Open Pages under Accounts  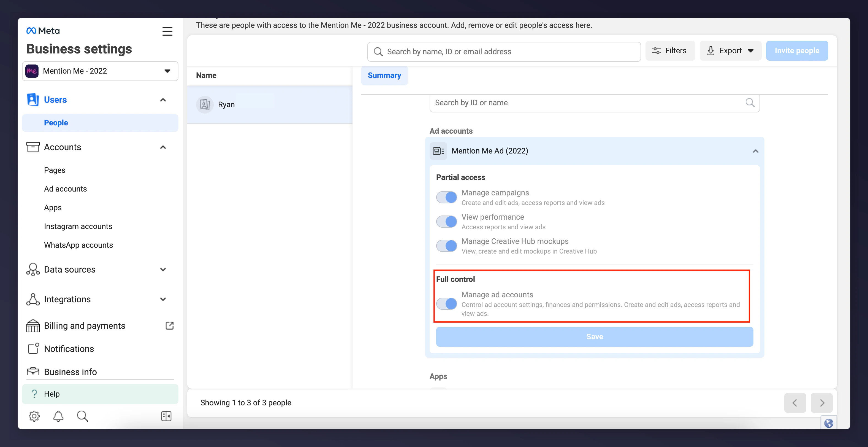pyautogui.click(x=55, y=170)
